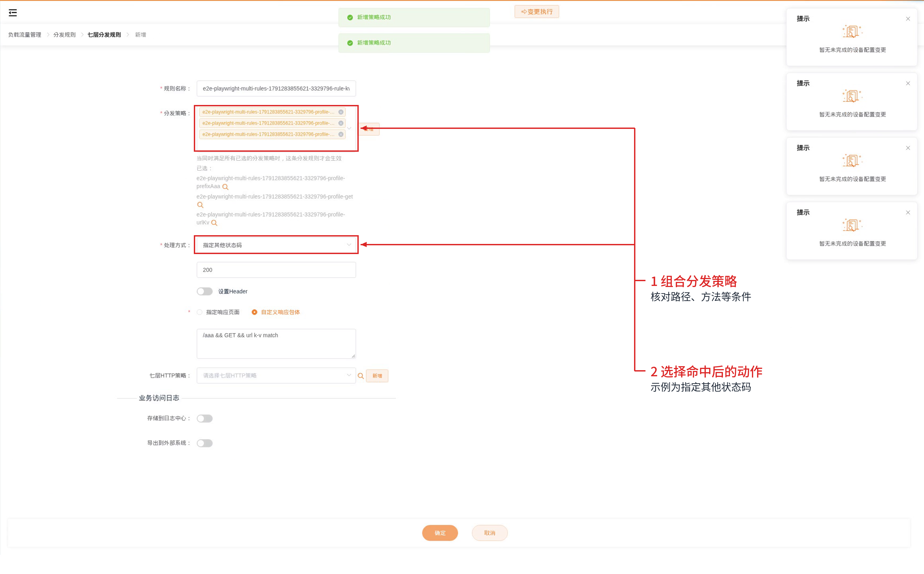View details of profile-prefixAaa via magnifier

tap(225, 187)
